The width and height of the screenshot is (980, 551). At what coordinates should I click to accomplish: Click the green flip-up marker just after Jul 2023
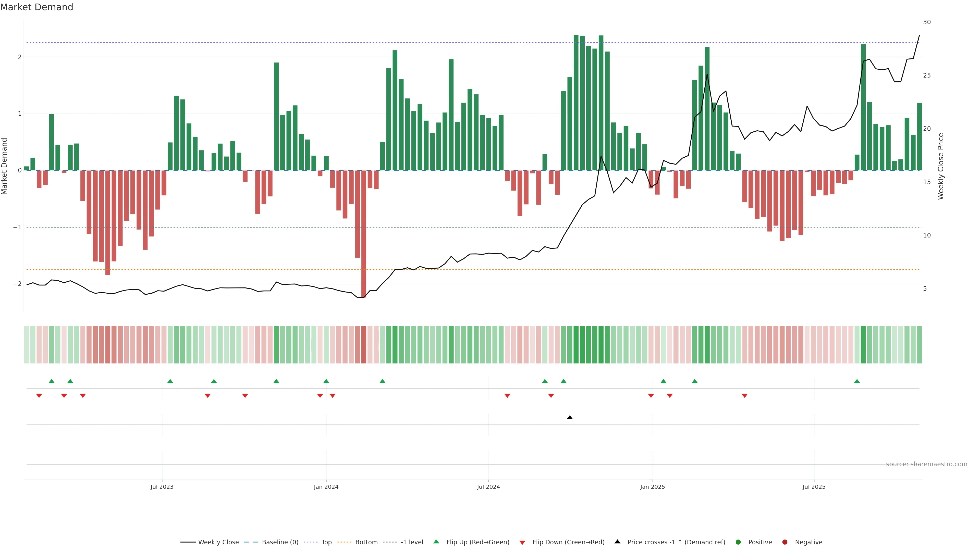click(170, 381)
